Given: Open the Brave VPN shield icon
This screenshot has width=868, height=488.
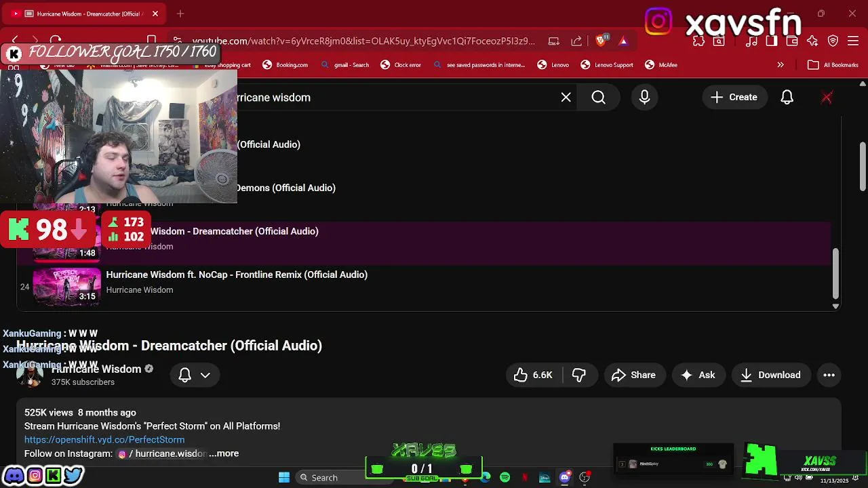Looking at the screenshot, I should coord(833,41).
